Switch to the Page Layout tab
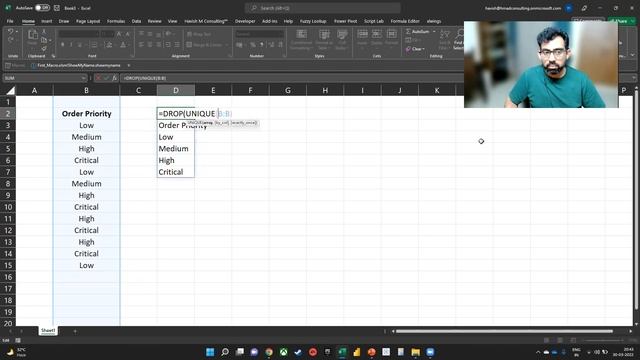This screenshot has width=640, height=360. click(88, 21)
